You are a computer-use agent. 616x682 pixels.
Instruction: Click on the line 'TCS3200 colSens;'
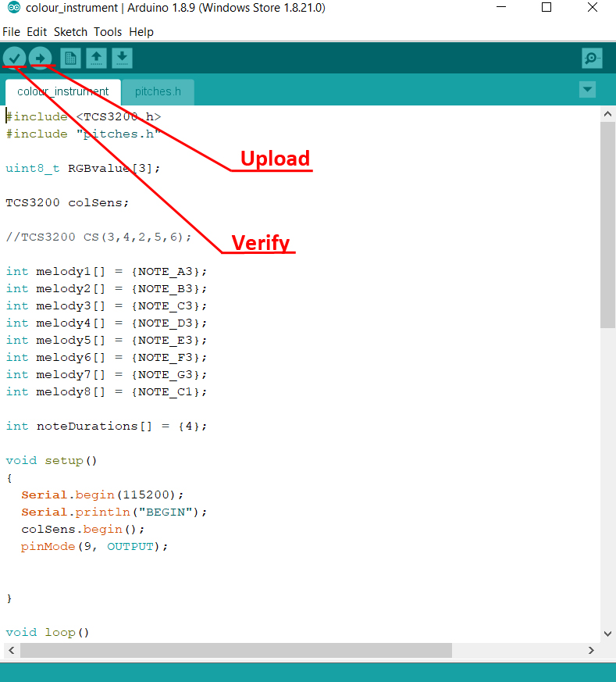coord(67,202)
